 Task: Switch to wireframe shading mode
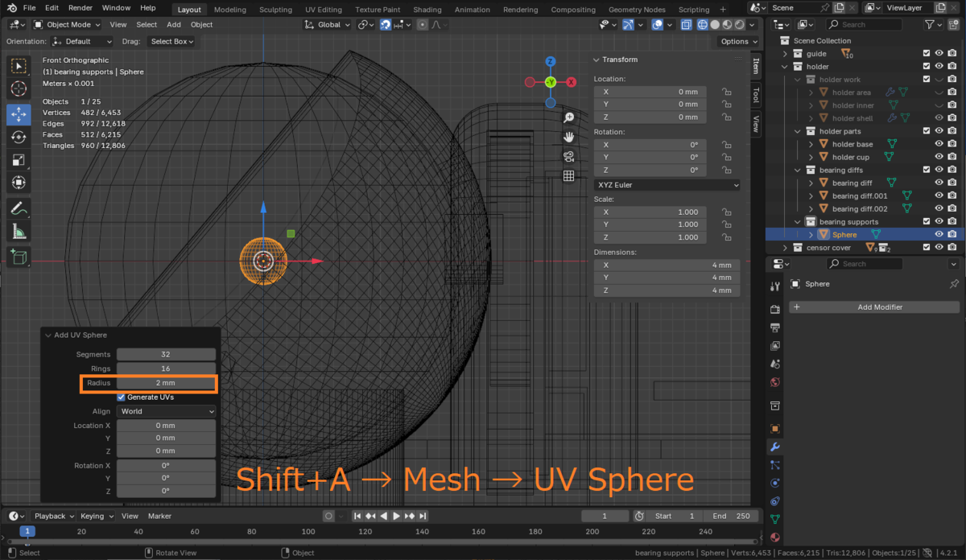pyautogui.click(x=702, y=25)
